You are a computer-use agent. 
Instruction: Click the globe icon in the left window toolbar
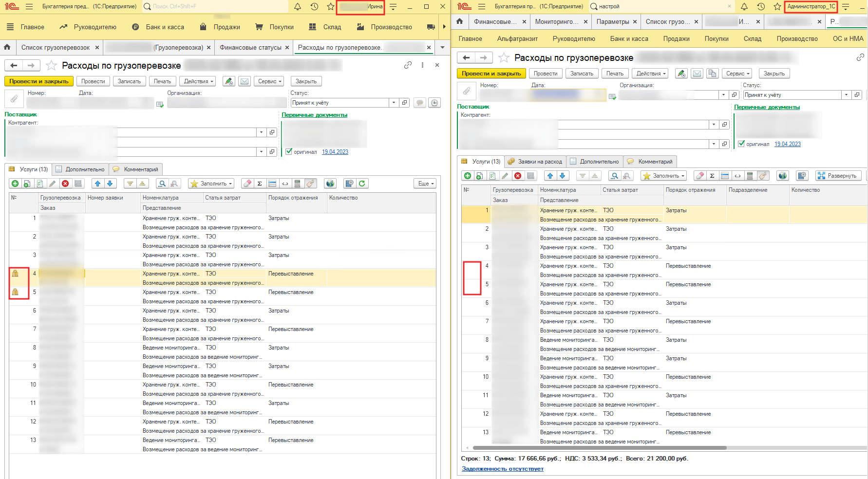click(x=330, y=184)
